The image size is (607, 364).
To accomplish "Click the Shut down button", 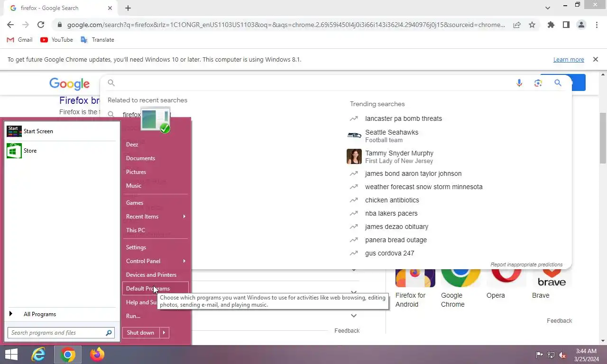I will point(140,333).
